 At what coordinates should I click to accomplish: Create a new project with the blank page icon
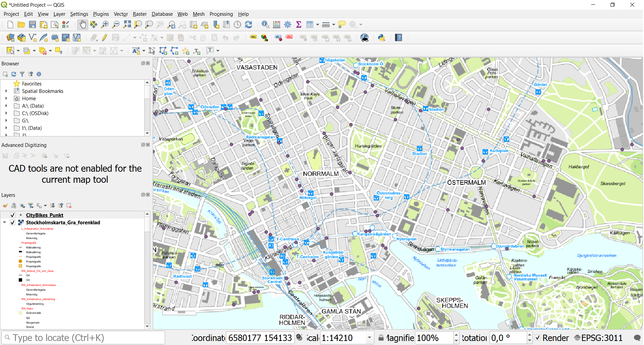(10, 24)
